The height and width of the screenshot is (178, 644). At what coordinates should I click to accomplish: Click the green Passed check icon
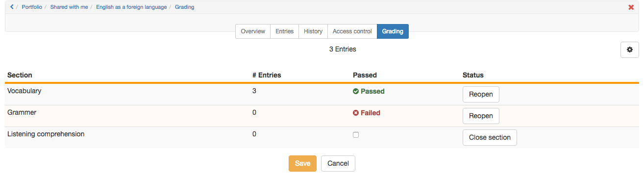tap(356, 91)
